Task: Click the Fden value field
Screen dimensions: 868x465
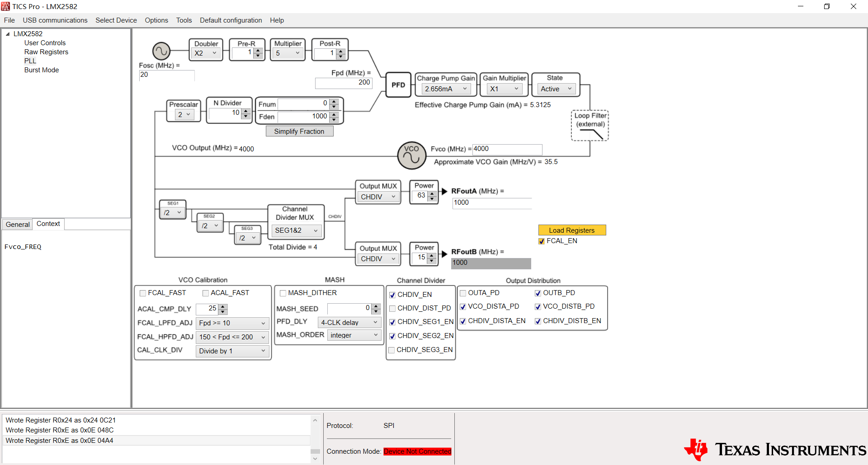Action: [x=304, y=117]
